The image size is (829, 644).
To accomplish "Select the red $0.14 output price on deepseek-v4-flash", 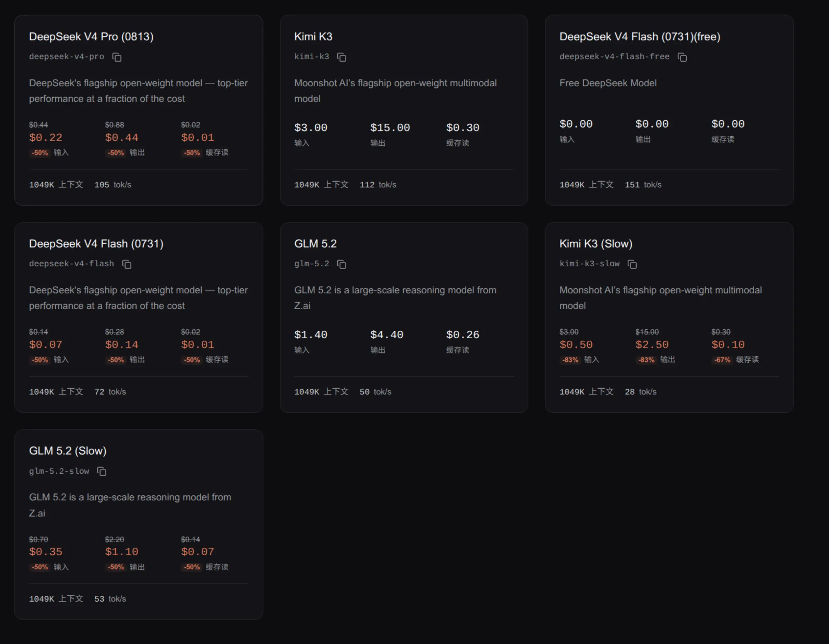I will (121, 345).
